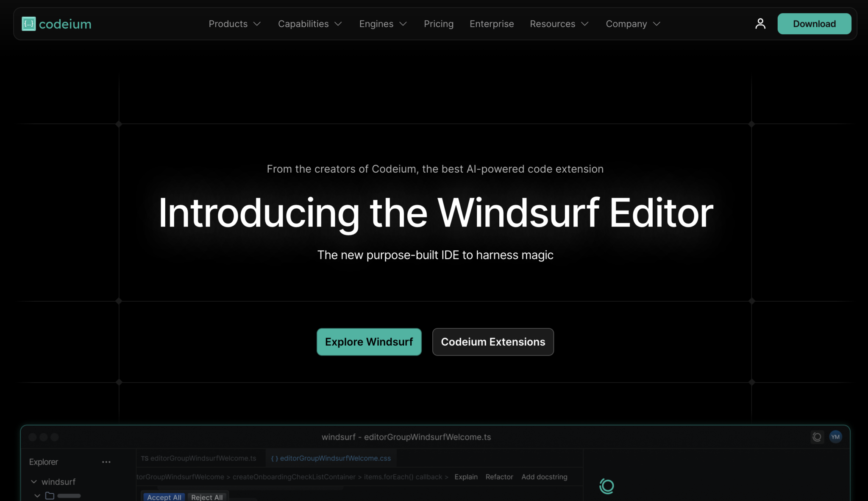Click the Explorer three-dots more icon
This screenshot has width=868, height=501.
(x=106, y=462)
